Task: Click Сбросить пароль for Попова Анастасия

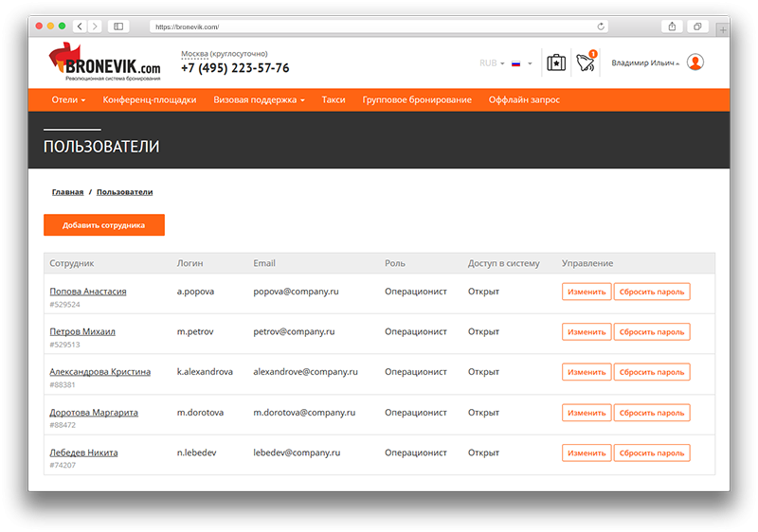Action: tap(652, 292)
